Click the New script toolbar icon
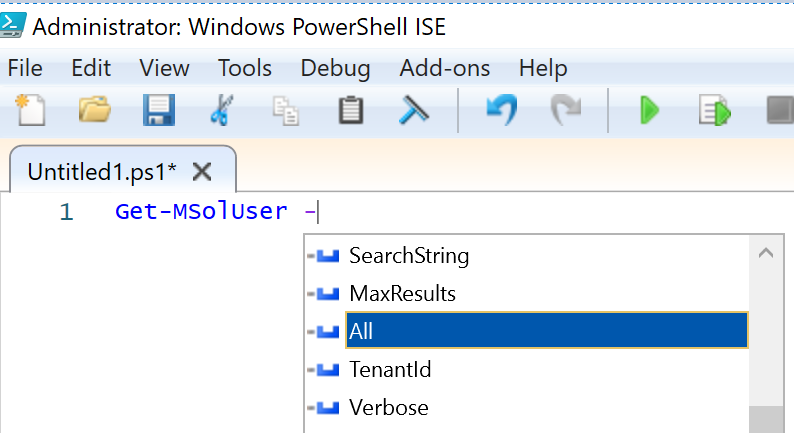The height and width of the screenshot is (433, 794). tap(30, 110)
